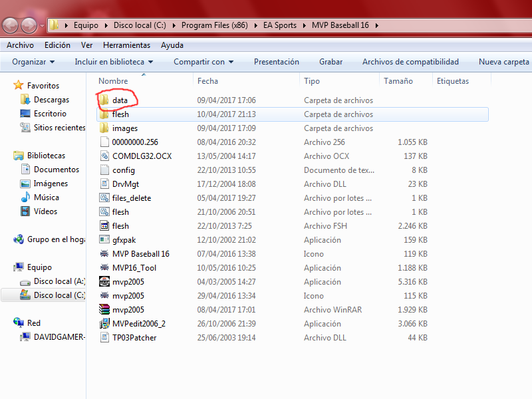Open the Organizar dropdown menu
Viewport: 532px width, 399px height.
(33, 62)
